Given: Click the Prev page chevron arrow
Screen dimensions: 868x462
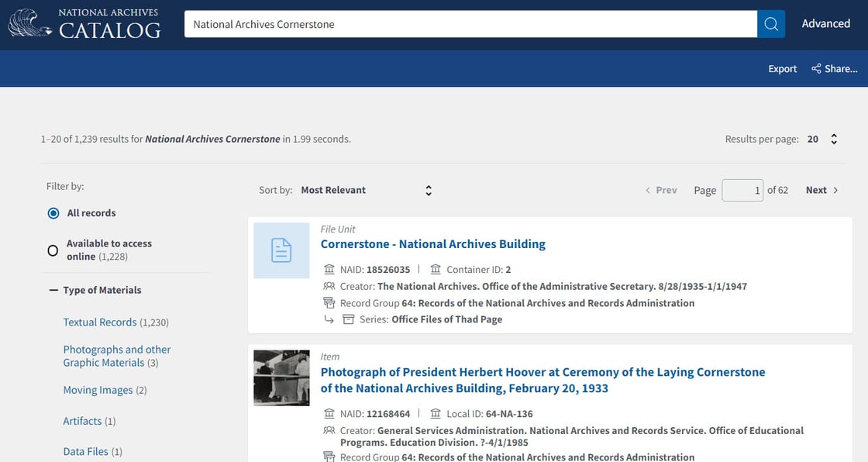Looking at the screenshot, I should click(648, 190).
